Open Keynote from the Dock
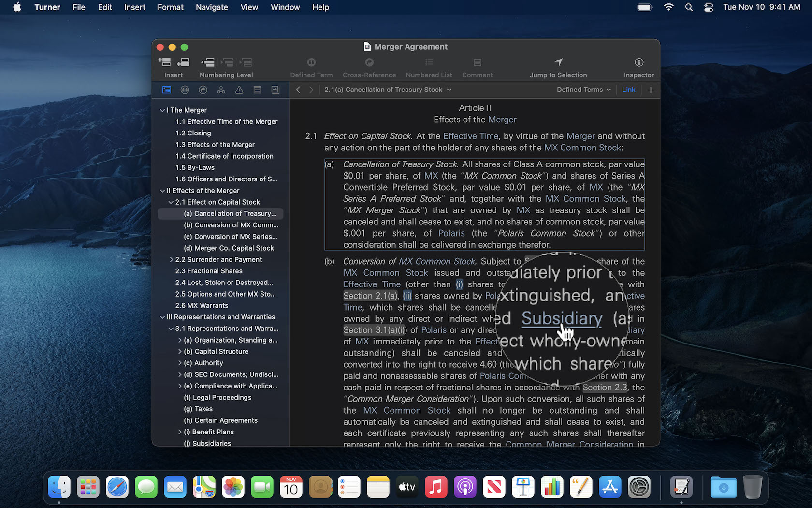 (523, 487)
